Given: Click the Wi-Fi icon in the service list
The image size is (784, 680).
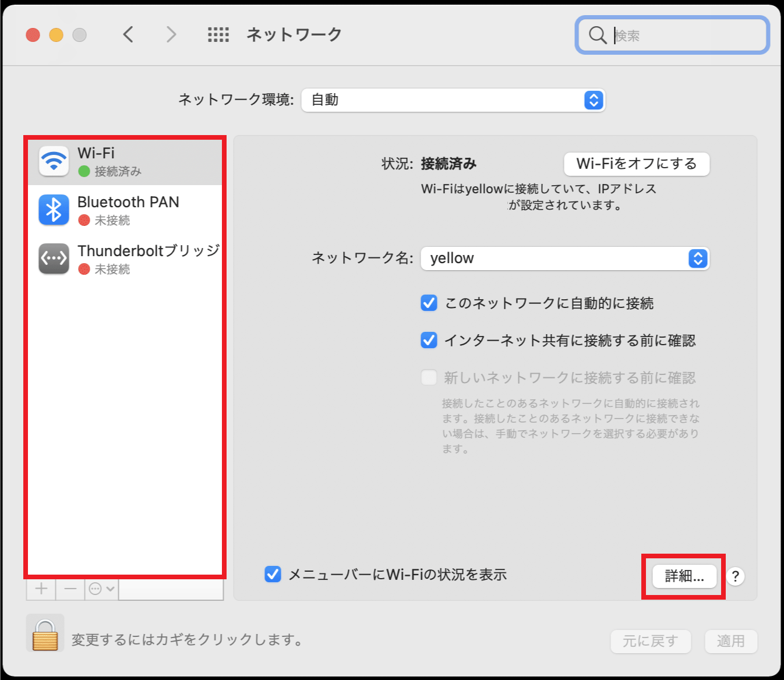Looking at the screenshot, I should (x=54, y=161).
